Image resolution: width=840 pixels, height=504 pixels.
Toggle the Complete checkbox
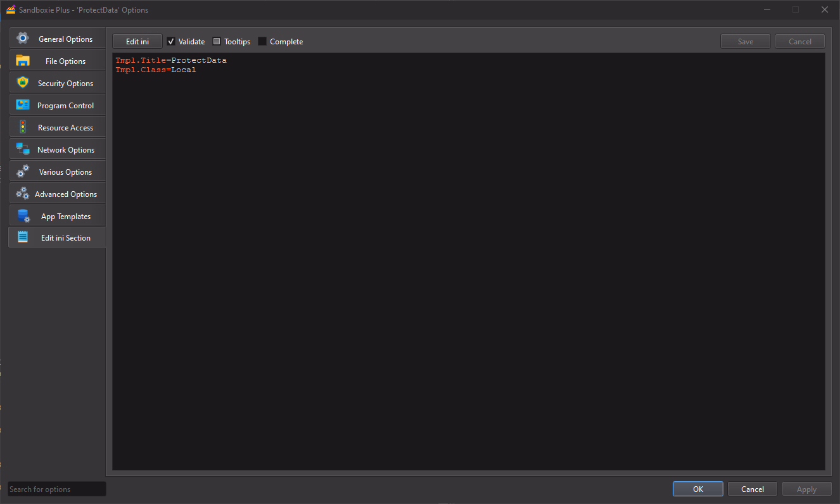[x=262, y=42]
